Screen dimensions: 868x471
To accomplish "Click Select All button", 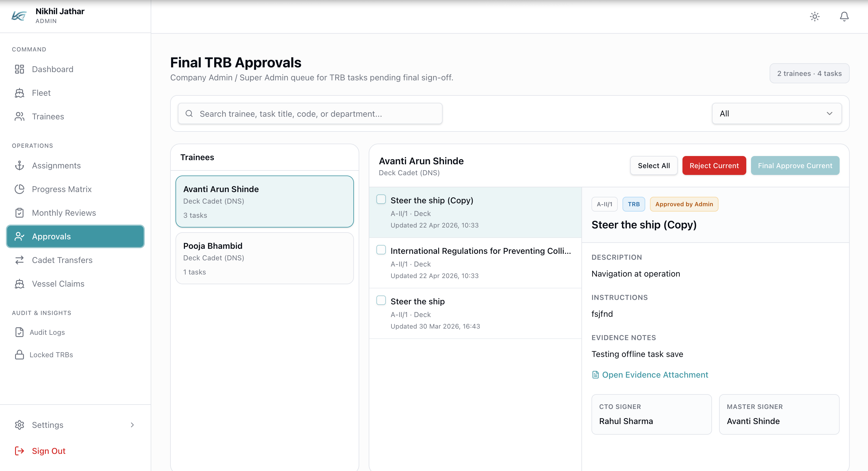I will click(x=654, y=165).
